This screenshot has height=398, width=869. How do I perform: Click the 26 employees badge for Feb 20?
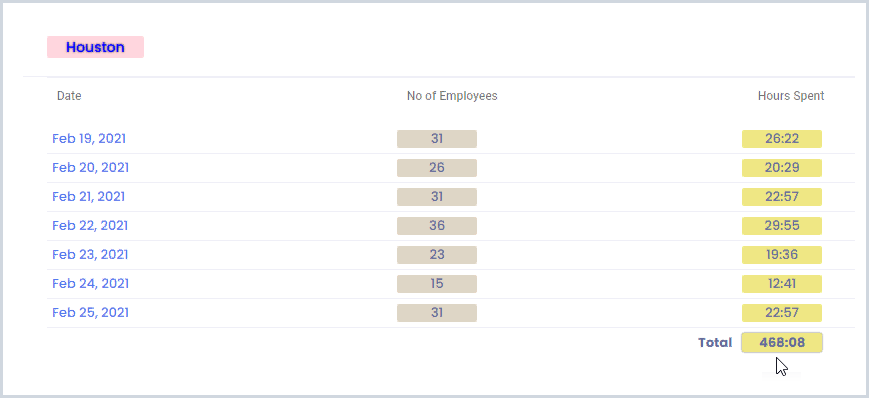pyautogui.click(x=437, y=168)
